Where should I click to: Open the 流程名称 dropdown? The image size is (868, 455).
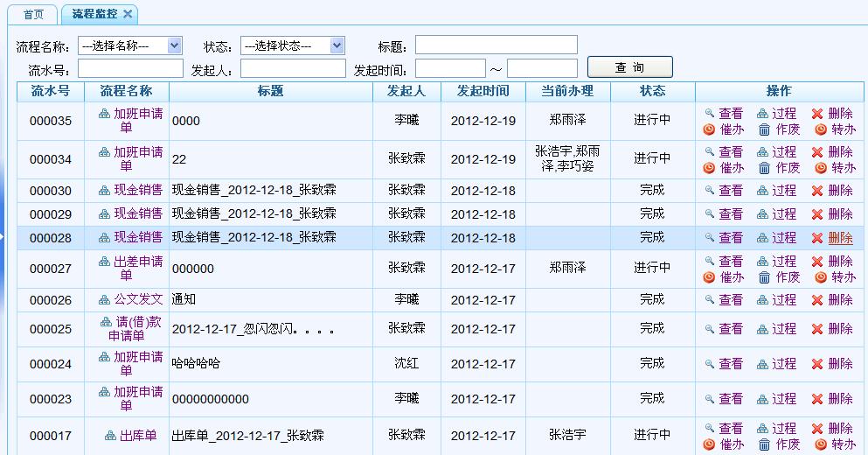tap(129, 45)
